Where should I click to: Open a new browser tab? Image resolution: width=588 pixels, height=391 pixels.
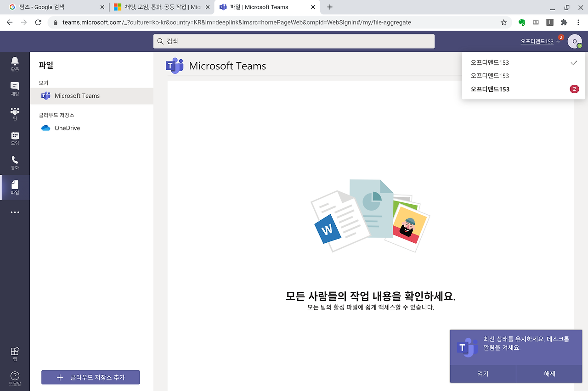pos(330,7)
